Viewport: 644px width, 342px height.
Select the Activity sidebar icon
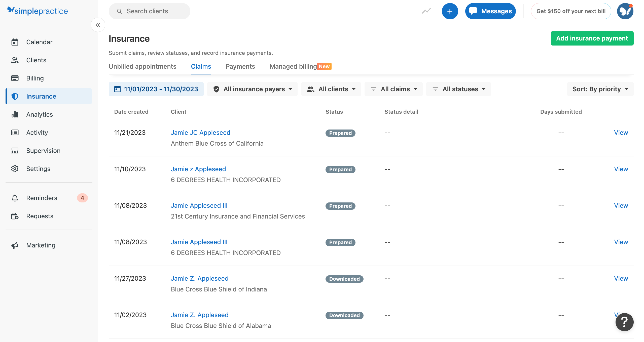coord(15,133)
